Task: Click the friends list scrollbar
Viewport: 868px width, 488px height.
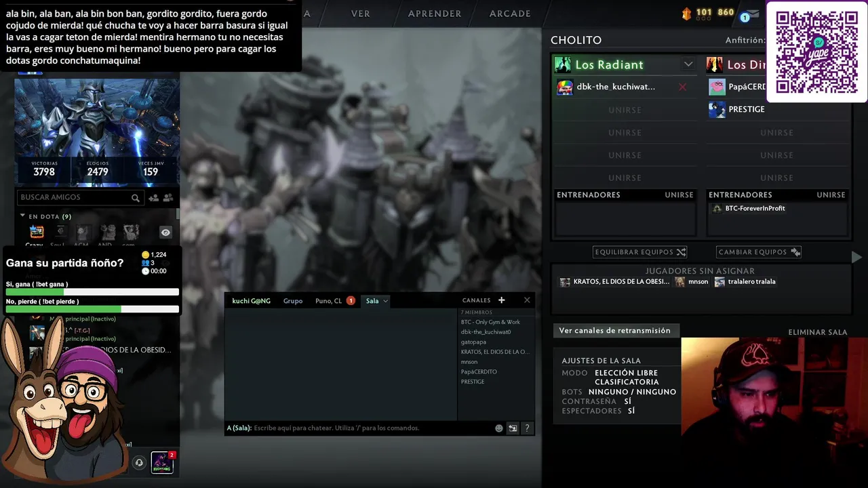Action: [178, 213]
